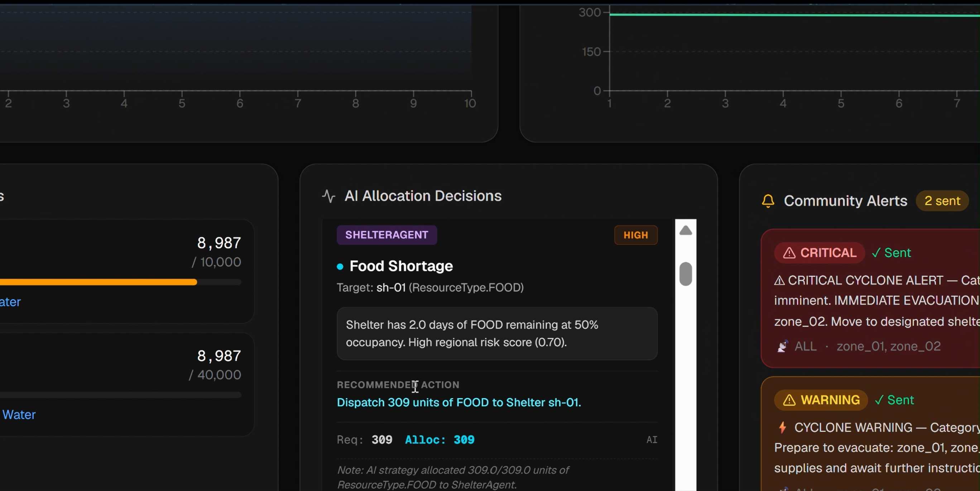Click the bell icon next to Community Alerts

pos(768,201)
